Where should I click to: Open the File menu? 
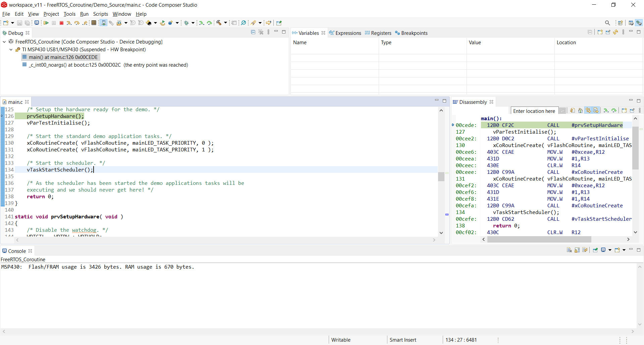(6, 14)
